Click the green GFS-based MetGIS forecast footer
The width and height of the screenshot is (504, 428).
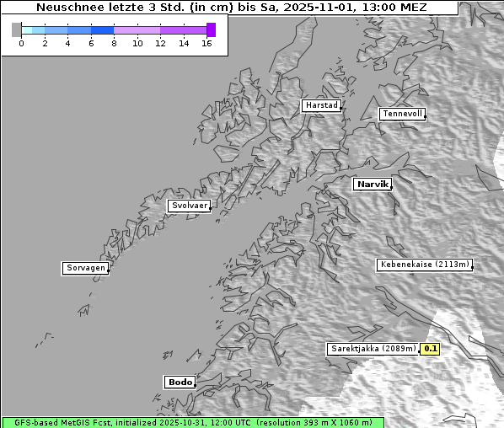pyautogui.click(x=193, y=423)
